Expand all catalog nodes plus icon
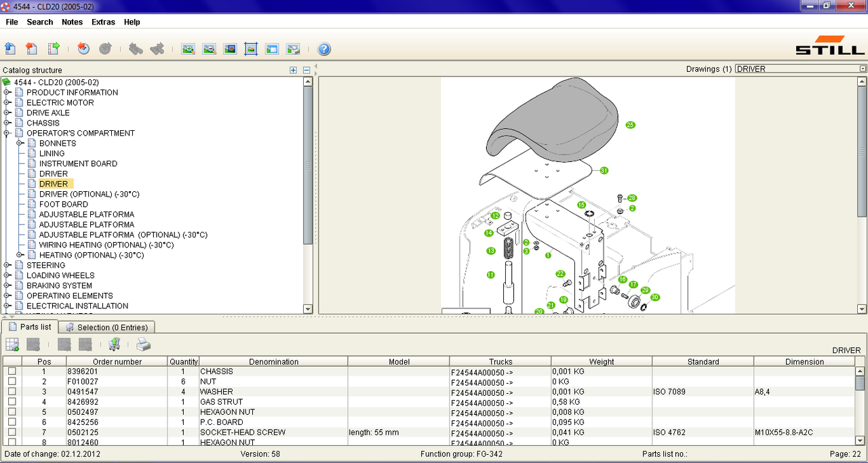The height and width of the screenshot is (463, 868). (293, 70)
